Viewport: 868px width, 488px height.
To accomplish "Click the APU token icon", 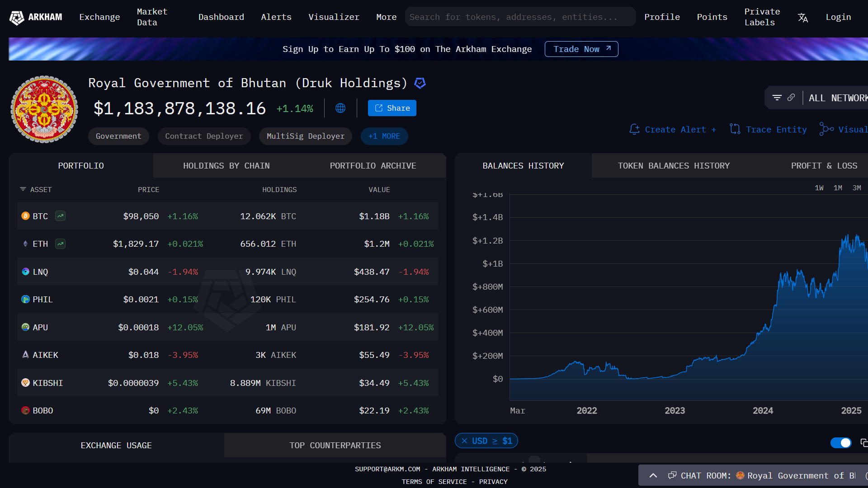I will coord(26,327).
